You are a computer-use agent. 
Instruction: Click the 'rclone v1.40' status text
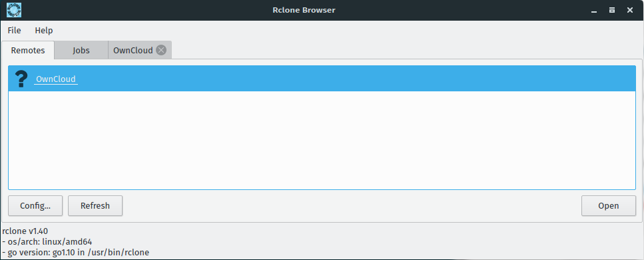(25, 231)
